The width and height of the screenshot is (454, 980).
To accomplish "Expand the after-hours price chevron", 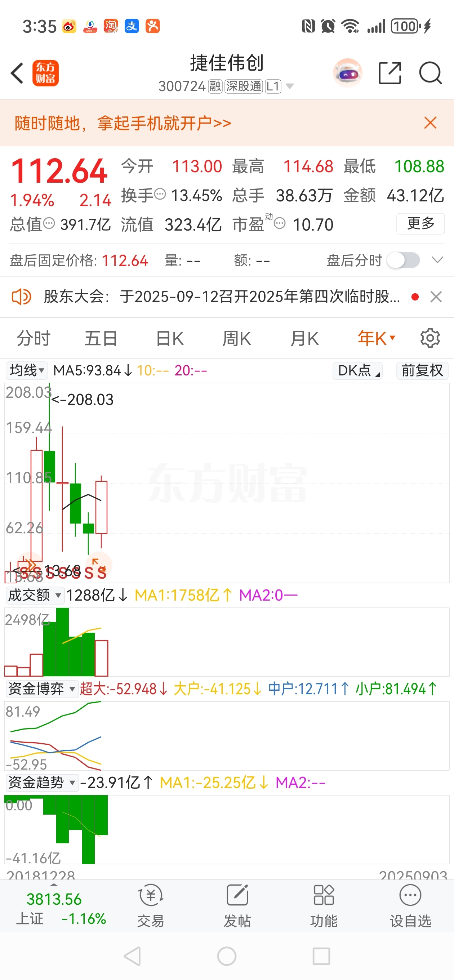I will [x=437, y=260].
